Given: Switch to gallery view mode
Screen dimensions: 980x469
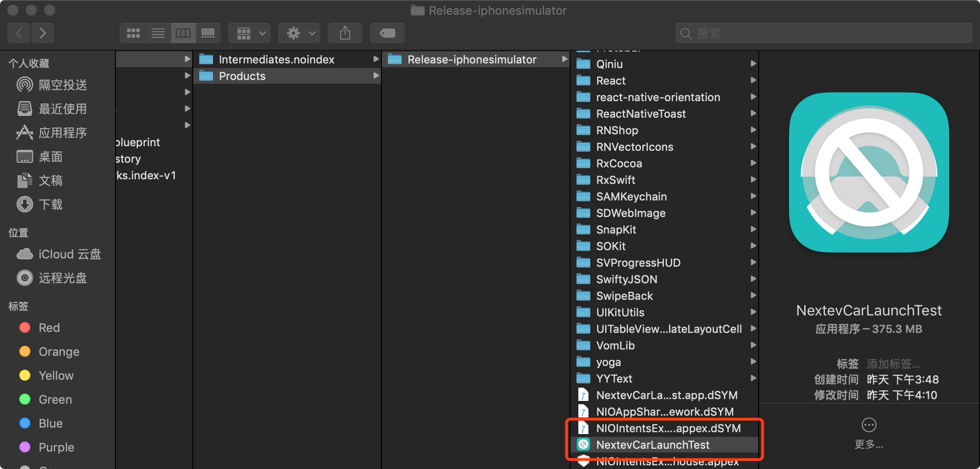Looking at the screenshot, I should click(208, 33).
